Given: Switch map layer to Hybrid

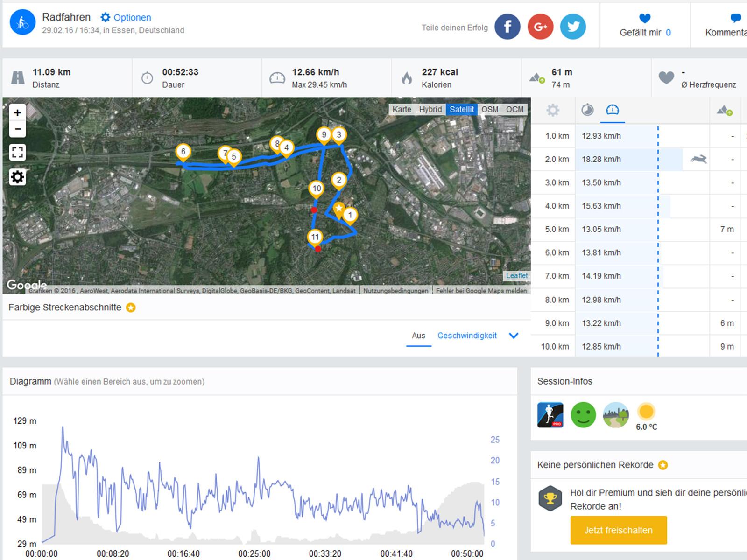Looking at the screenshot, I should pos(430,109).
